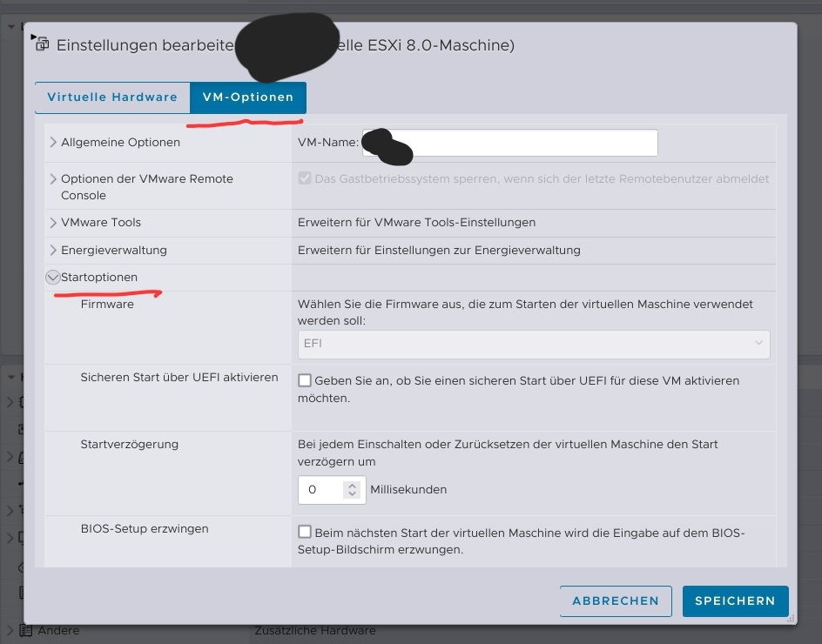Viewport: 822px width, 644px height.
Task: Click the Firmware label
Action: 107,305
